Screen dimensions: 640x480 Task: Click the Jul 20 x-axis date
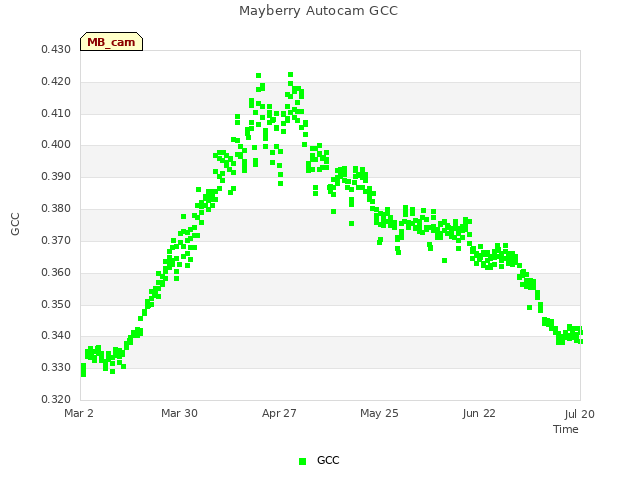pyautogui.click(x=580, y=414)
